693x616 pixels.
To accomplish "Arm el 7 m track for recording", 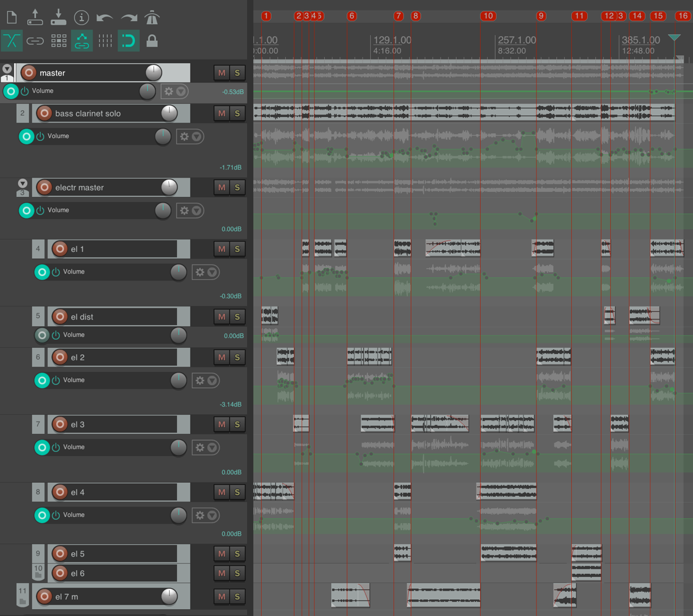I will click(x=44, y=597).
